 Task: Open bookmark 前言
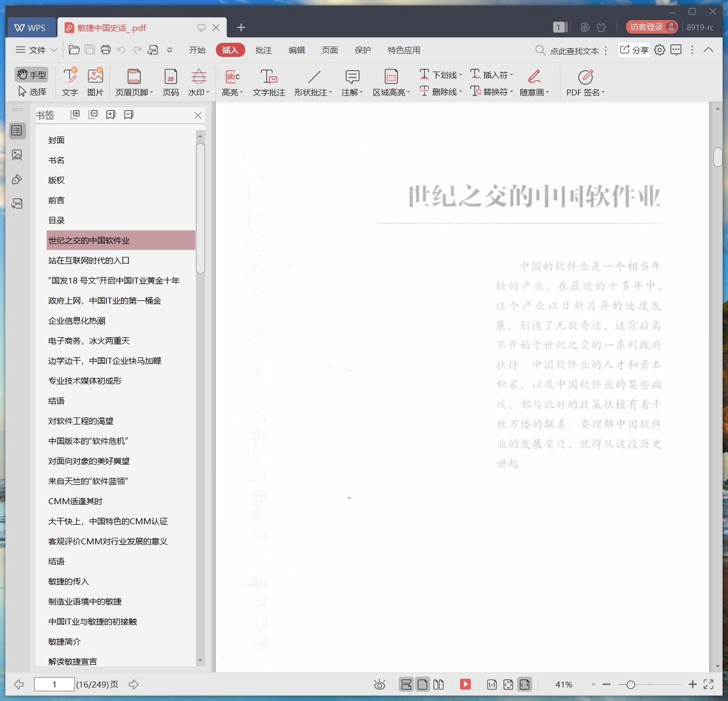[56, 201]
